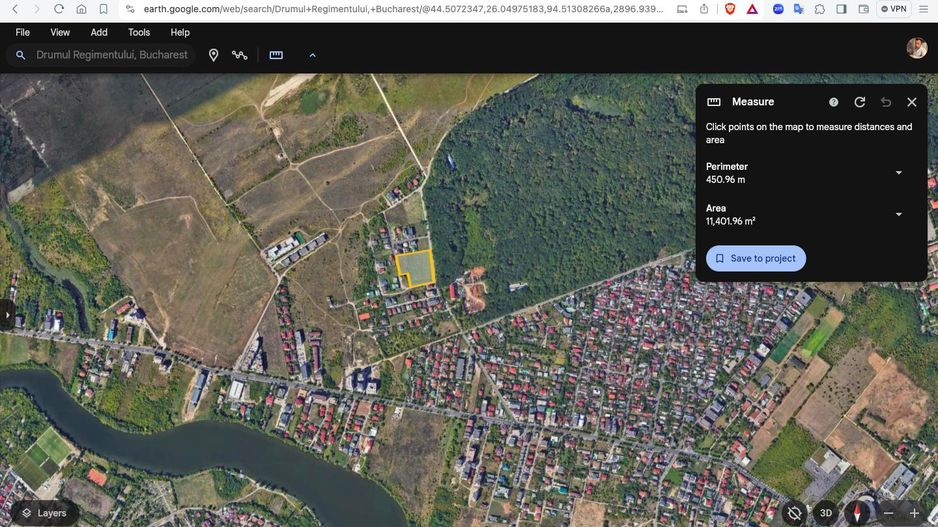Zoom out with the minus button
The width and height of the screenshot is (938, 527).
[x=888, y=513]
